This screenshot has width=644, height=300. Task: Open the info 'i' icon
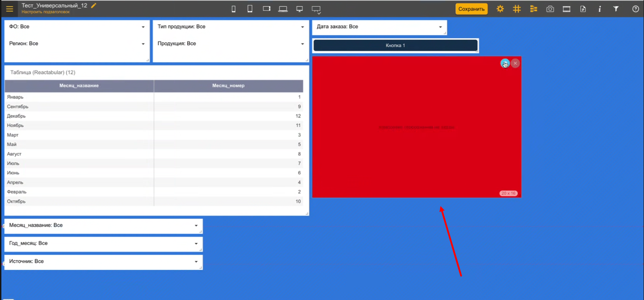pos(600,9)
